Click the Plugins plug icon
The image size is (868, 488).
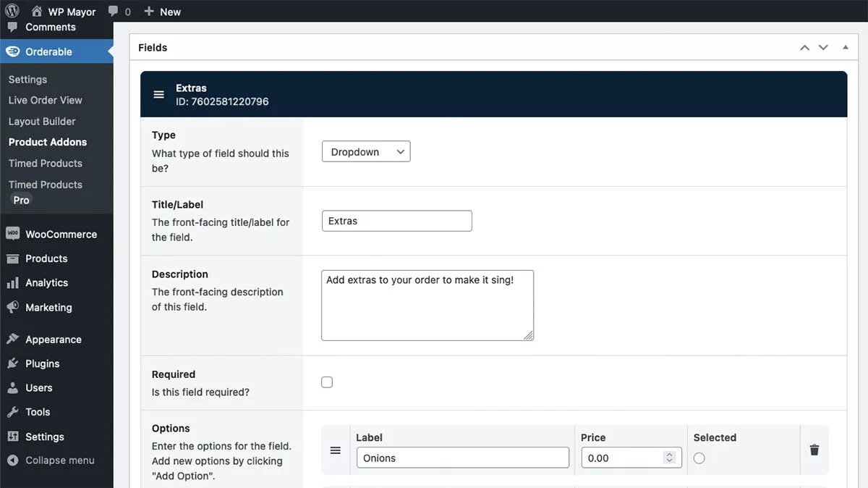[12, 363]
